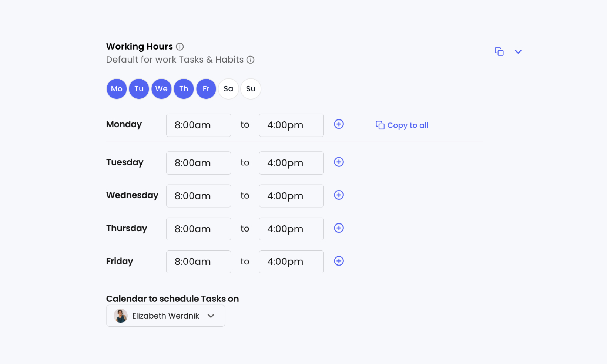Open Wednesday start time field

point(198,196)
